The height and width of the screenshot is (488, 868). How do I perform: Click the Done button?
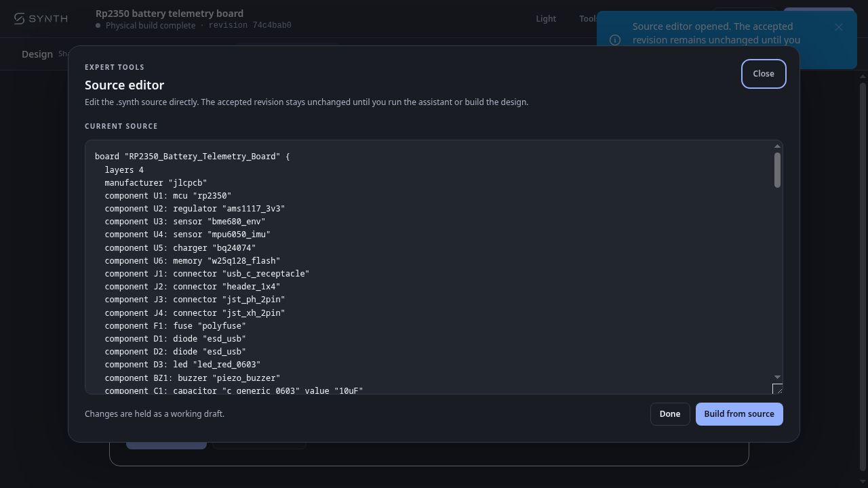tap(670, 414)
